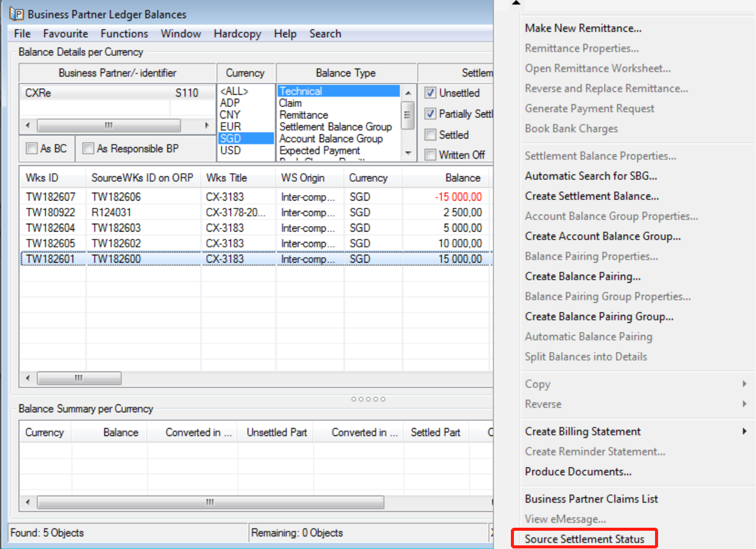Enable the As BC checkbox
Viewport: 756px width, 549px height.
32,149
